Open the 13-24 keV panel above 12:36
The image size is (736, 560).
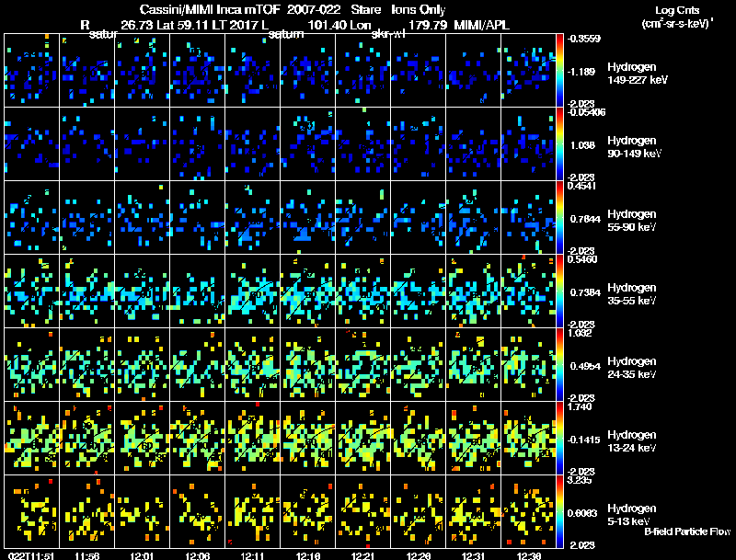(x=528, y=438)
